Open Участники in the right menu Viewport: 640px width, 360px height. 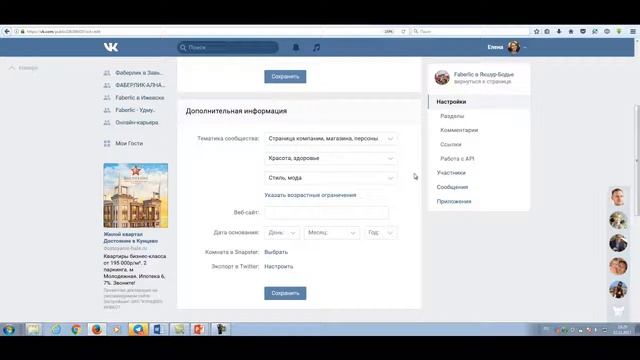[451, 173]
